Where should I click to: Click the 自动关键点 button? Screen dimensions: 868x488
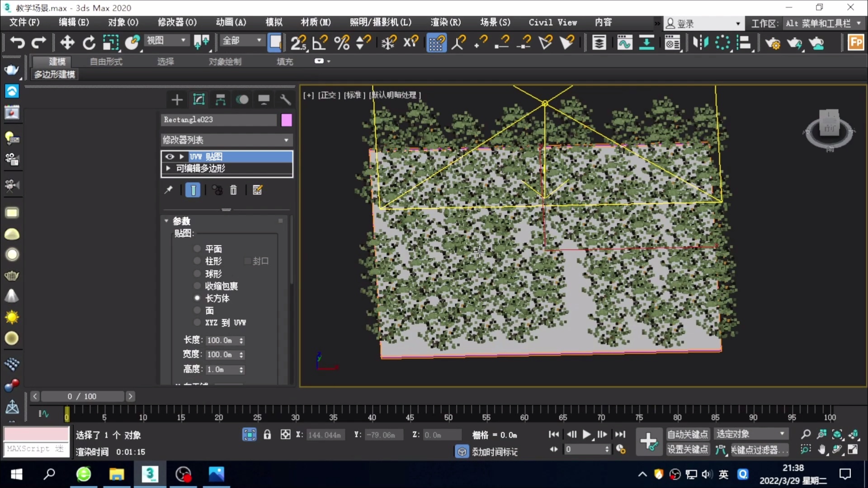pos(687,434)
